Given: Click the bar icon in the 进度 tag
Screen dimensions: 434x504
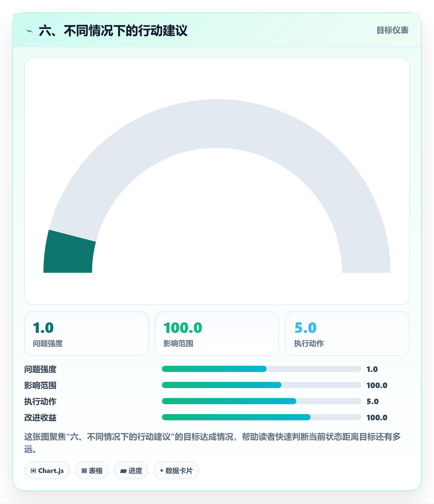Looking at the screenshot, I should [123, 471].
